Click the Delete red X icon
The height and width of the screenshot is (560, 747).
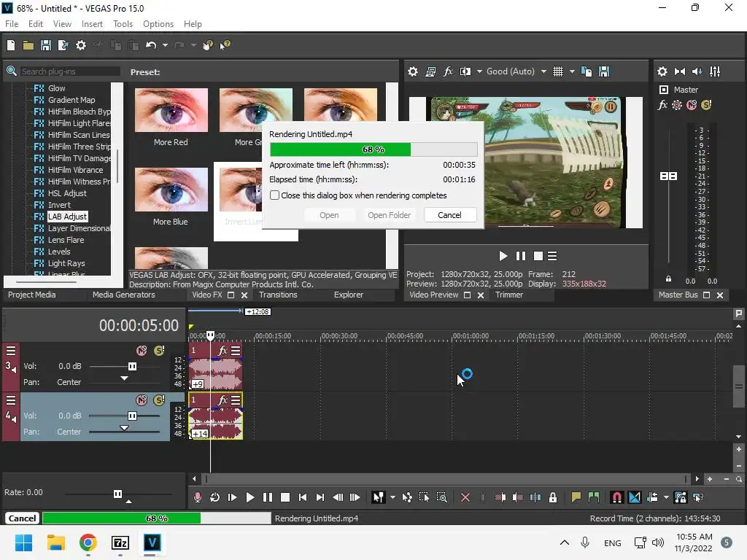point(465,497)
